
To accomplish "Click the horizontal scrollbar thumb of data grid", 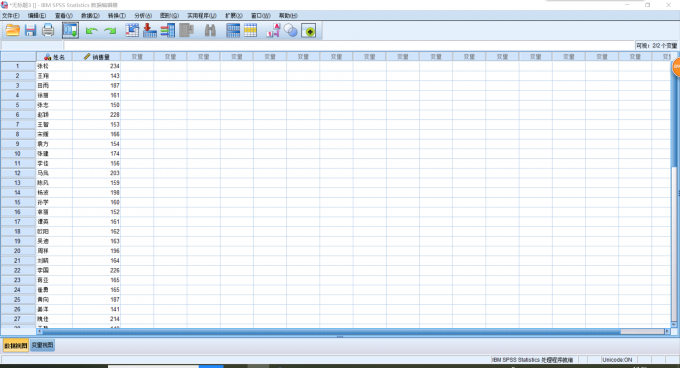I will [x=332, y=332].
